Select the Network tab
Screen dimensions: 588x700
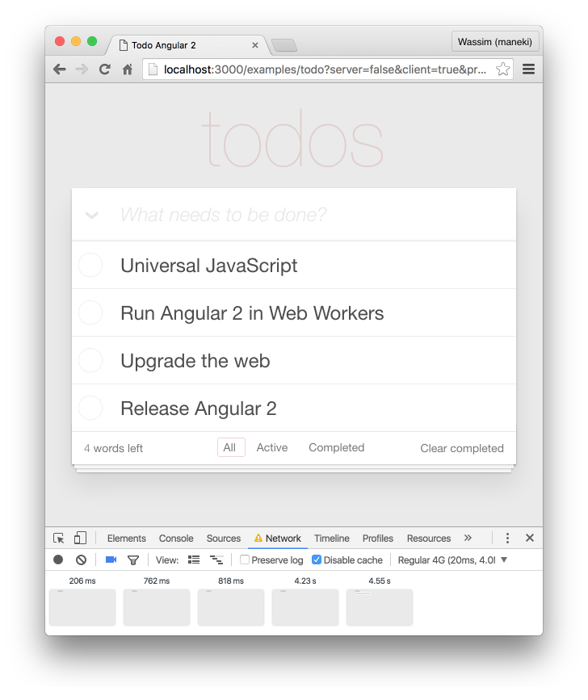coord(278,539)
